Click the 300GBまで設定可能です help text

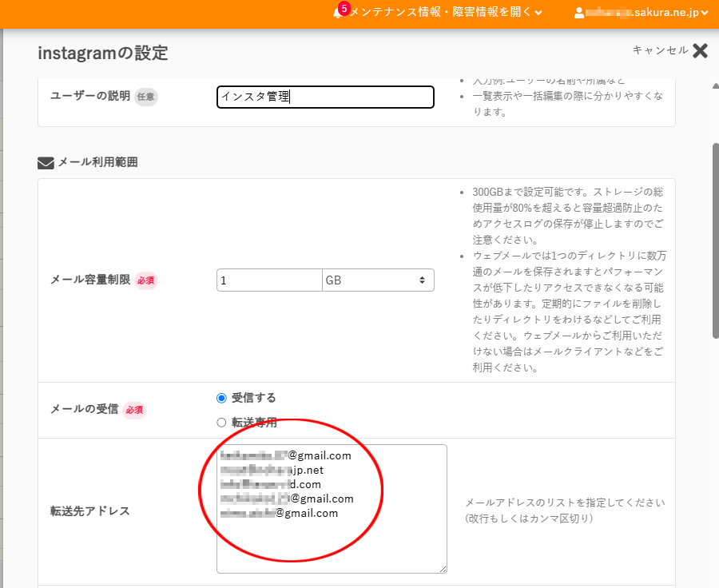click(x=568, y=216)
